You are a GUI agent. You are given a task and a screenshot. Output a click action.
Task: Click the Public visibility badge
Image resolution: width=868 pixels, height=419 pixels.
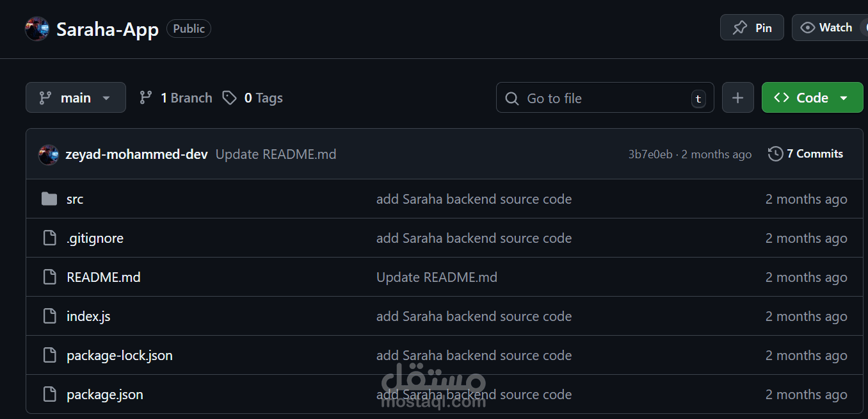point(189,29)
